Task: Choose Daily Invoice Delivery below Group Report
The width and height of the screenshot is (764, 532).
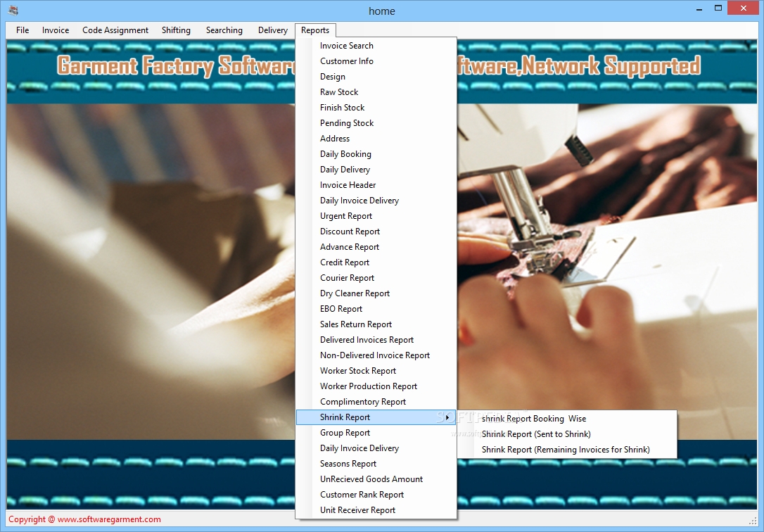Action: point(376,448)
